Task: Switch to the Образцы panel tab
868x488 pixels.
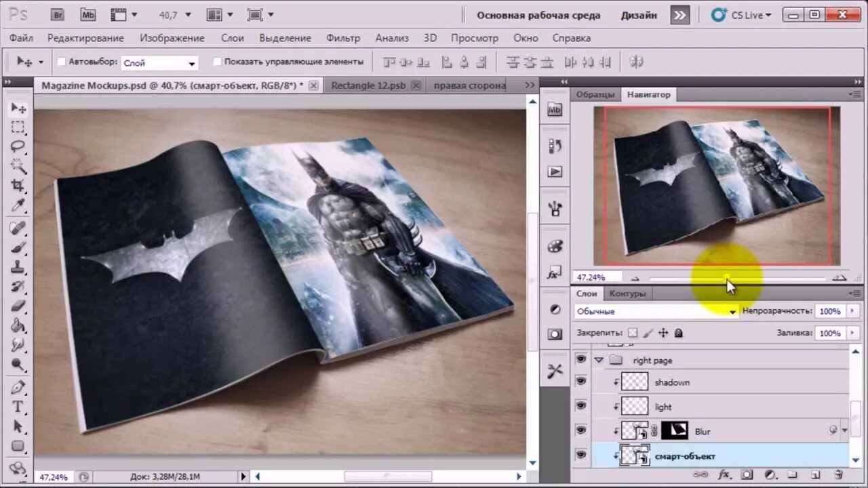Action: (x=595, y=94)
